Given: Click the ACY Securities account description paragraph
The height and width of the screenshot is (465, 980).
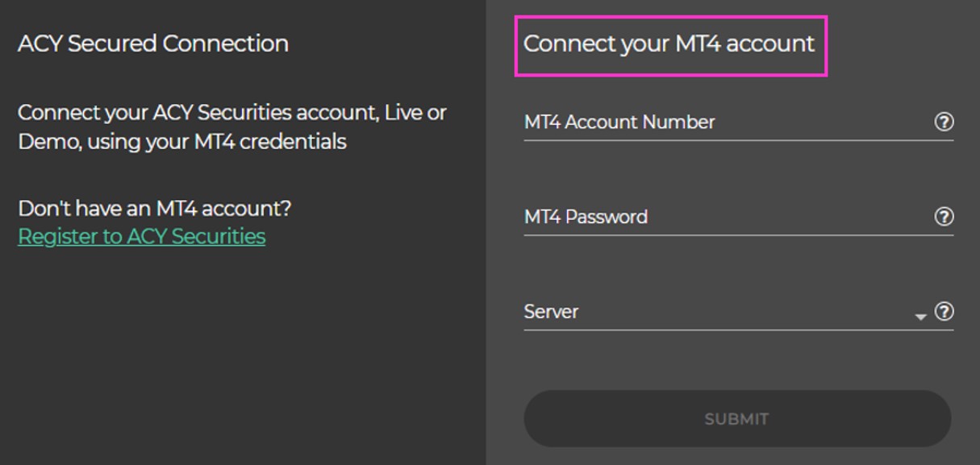Looking at the screenshot, I should point(231,127).
